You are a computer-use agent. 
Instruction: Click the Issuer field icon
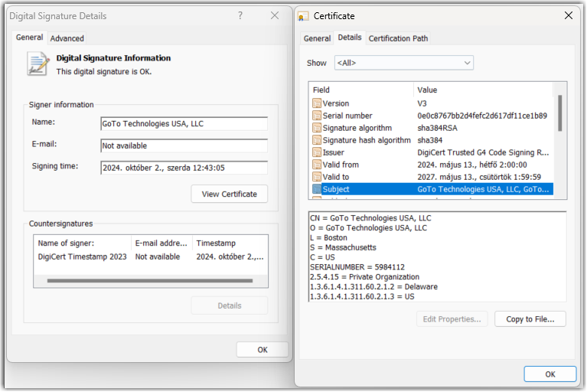pyautogui.click(x=317, y=152)
